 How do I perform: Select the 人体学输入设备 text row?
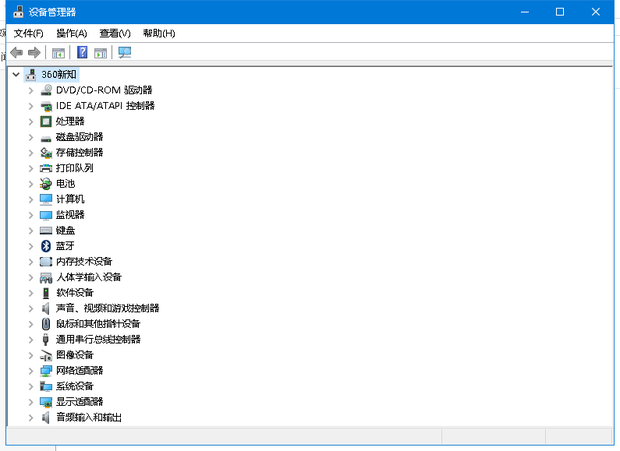89,277
